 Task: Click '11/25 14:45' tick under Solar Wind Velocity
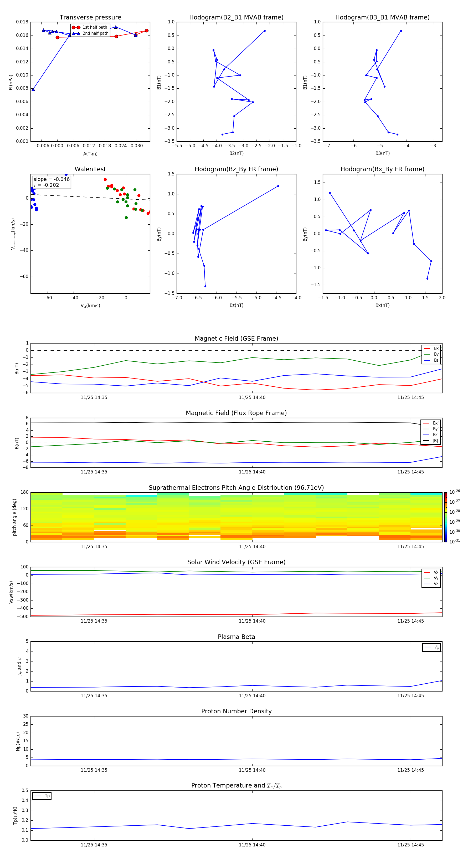[x=410, y=621]
